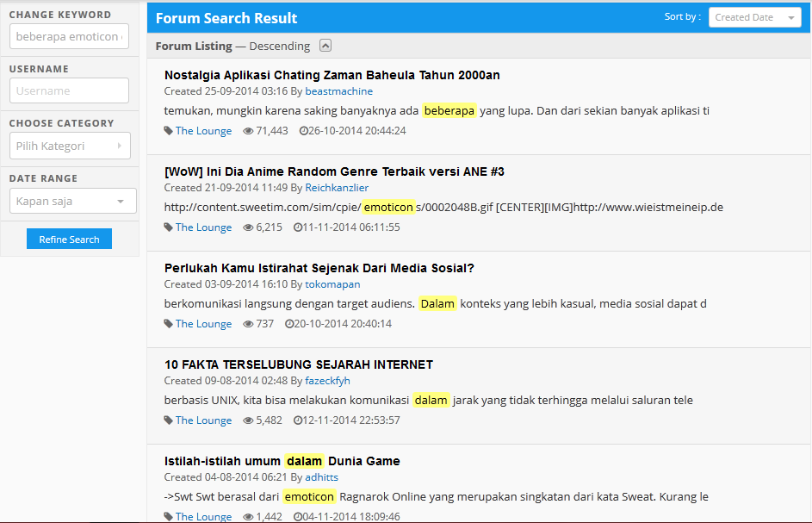Open The Lounge link under Dunia Game thread
The height and width of the screenshot is (523, 812).
point(203,516)
